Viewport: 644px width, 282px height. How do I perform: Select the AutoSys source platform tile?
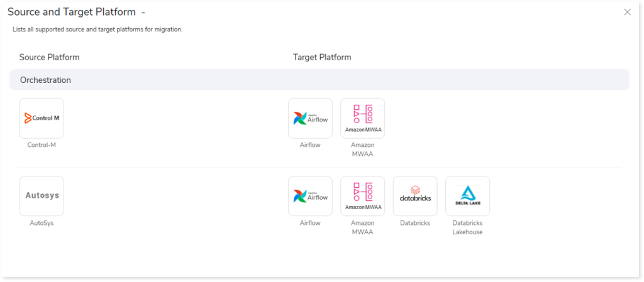pos(42,196)
